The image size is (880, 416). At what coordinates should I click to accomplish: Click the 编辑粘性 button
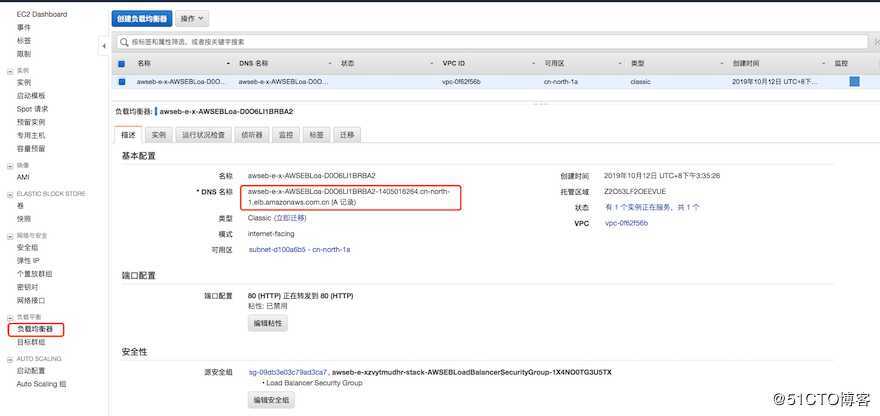click(x=268, y=323)
